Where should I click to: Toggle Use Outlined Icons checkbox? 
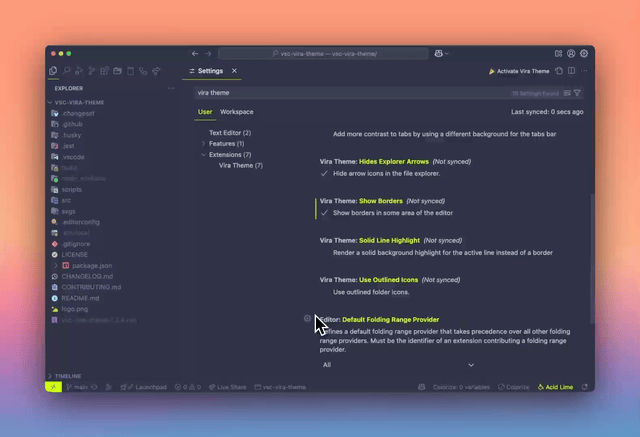click(324, 292)
